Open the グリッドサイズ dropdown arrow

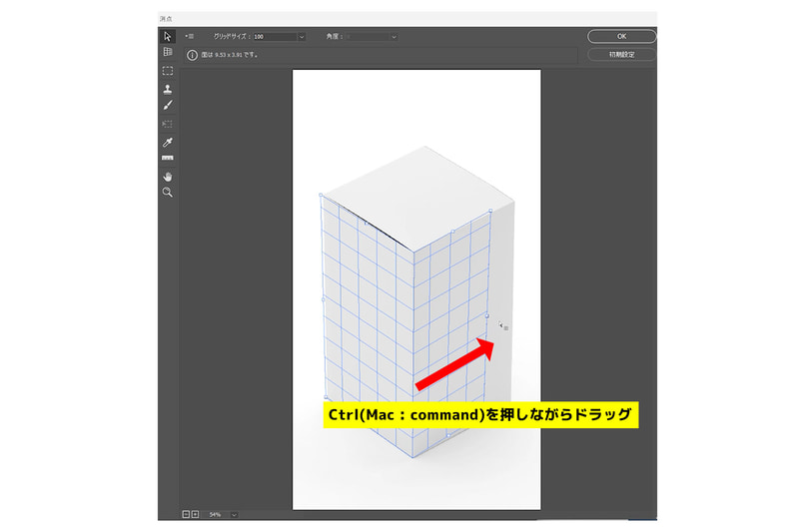click(x=302, y=37)
